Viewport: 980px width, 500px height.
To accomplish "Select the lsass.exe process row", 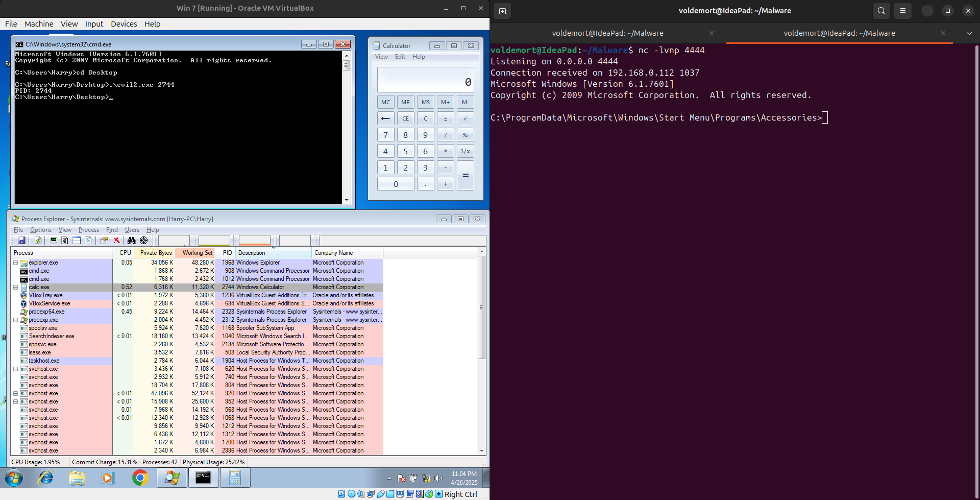I will (197, 353).
